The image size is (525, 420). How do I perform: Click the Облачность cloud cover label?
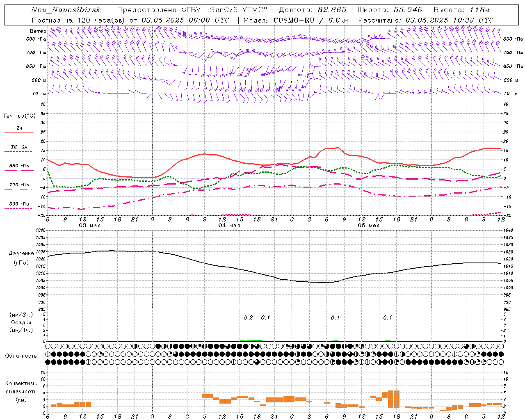(x=21, y=356)
